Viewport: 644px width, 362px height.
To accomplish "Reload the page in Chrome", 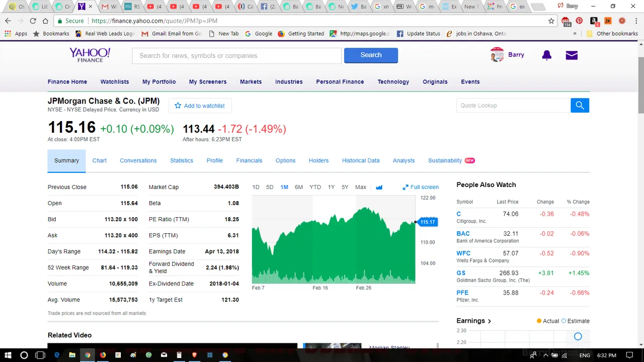I will coord(33,21).
